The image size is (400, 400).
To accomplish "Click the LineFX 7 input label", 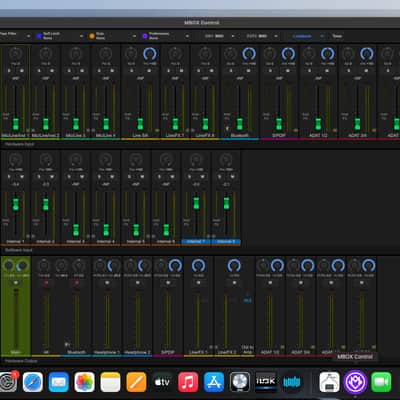I will click(174, 135).
